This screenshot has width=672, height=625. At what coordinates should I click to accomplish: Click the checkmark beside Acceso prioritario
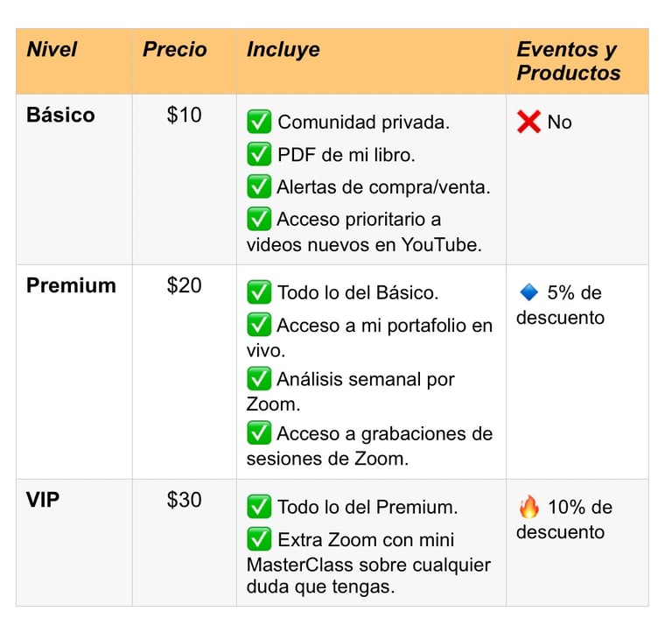click(259, 219)
